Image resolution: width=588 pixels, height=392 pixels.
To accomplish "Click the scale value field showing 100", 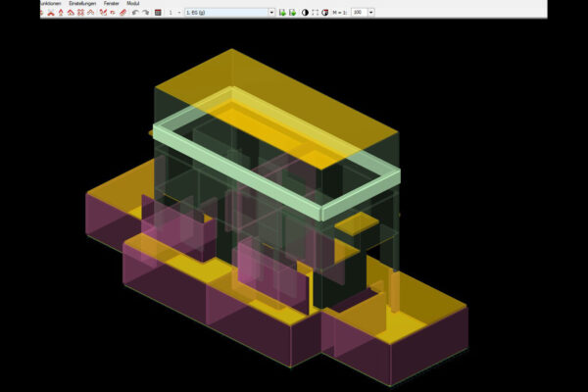I will (x=360, y=13).
